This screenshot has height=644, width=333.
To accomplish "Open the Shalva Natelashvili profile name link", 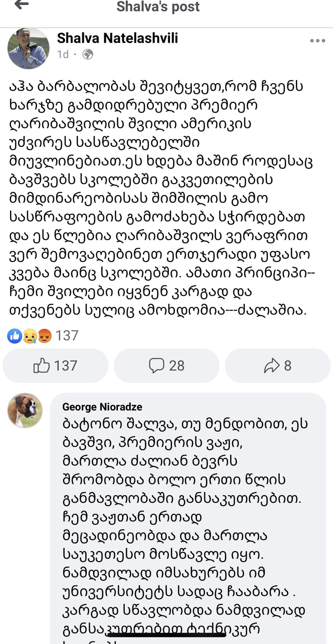I will coord(117,38).
